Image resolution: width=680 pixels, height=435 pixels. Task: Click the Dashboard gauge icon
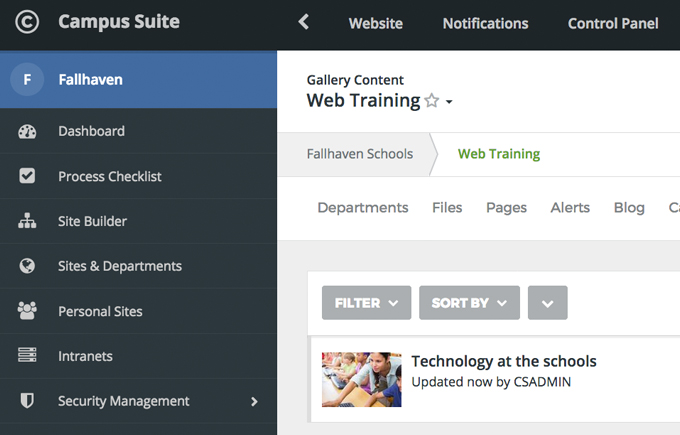pos(27,131)
